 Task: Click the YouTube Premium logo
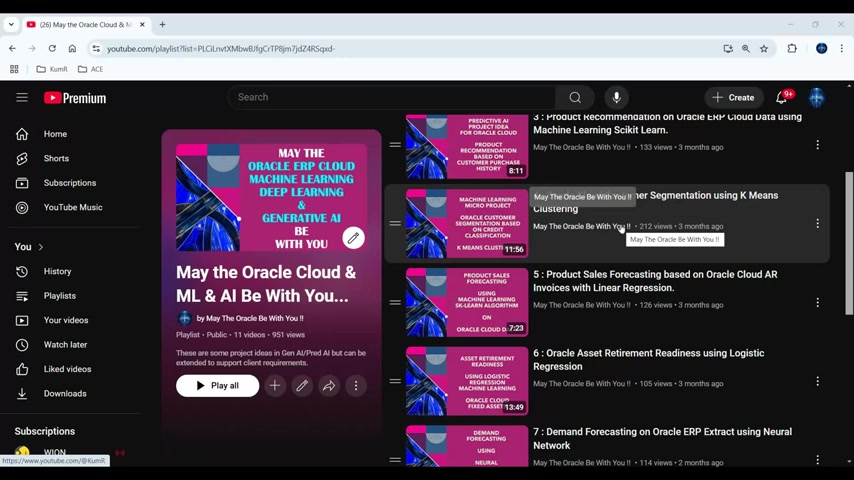pos(75,98)
